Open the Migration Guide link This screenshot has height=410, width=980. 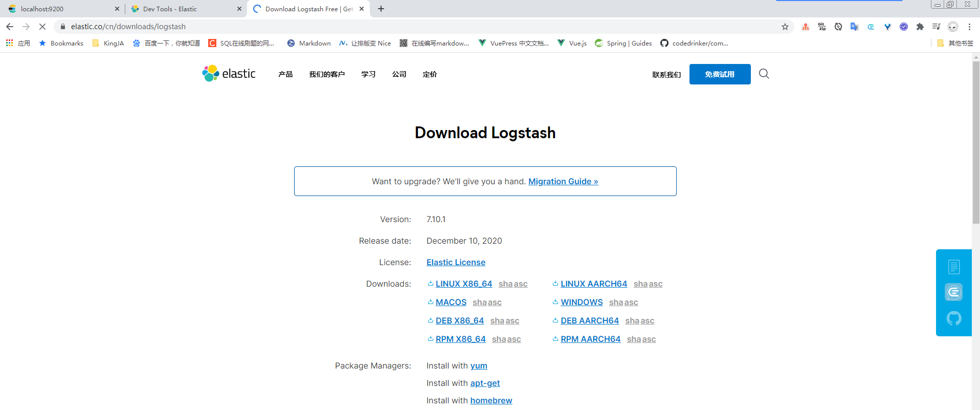563,181
